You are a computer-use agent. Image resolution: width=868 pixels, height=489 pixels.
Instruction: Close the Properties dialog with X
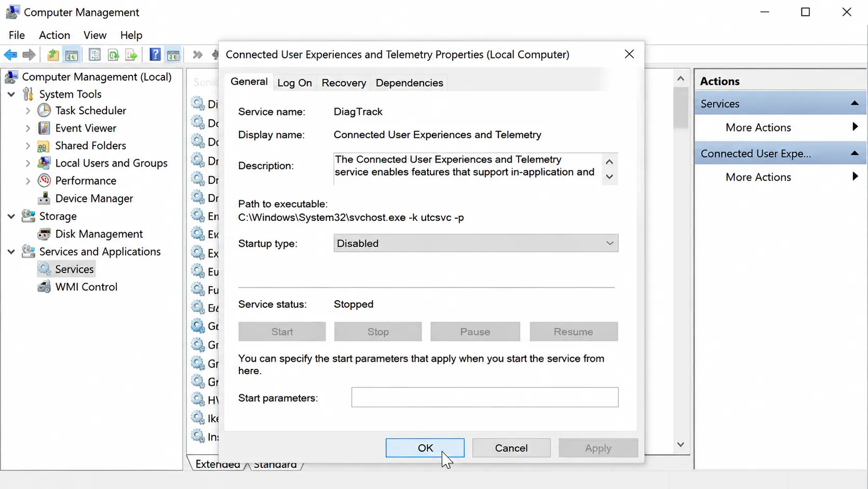tap(629, 54)
